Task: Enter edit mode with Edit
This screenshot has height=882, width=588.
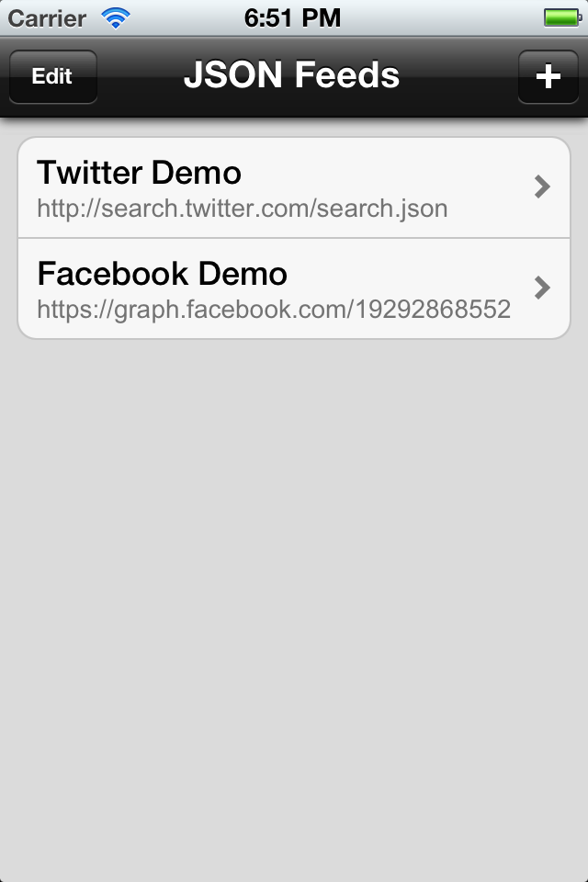Action: point(53,76)
